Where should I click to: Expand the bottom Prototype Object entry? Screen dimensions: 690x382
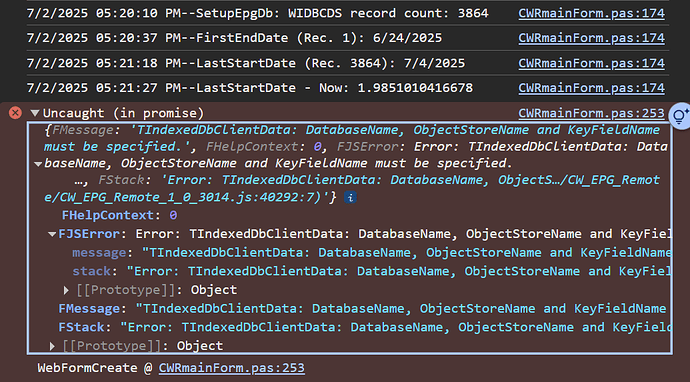click(52, 346)
